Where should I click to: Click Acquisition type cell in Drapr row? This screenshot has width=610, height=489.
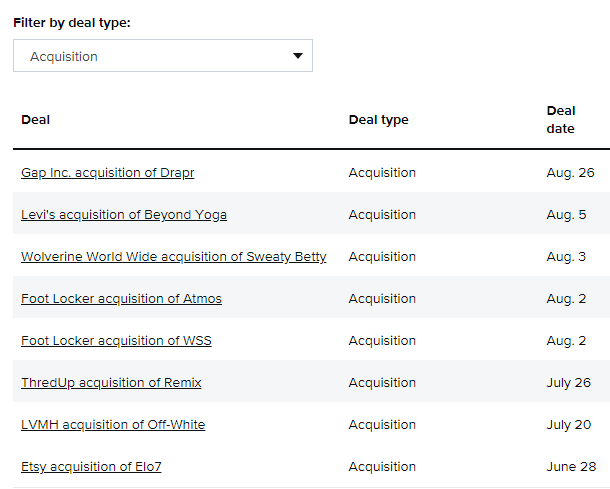click(382, 173)
